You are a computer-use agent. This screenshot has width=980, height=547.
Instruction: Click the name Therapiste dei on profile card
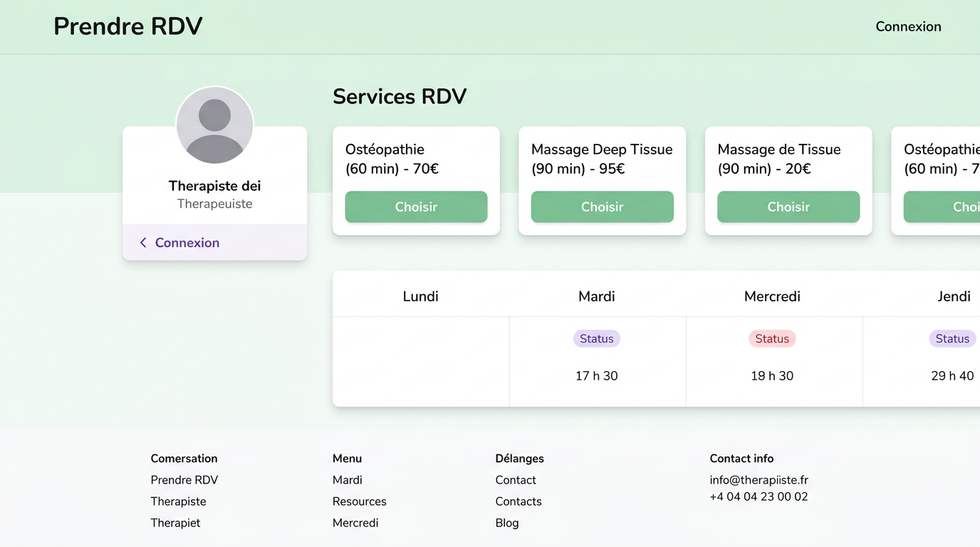point(214,186)
